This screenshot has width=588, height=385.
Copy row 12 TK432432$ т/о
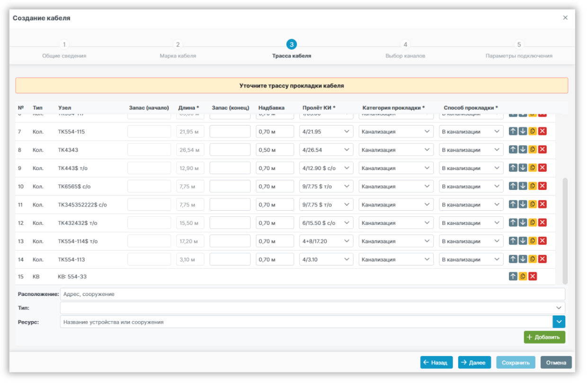point(533,223)
